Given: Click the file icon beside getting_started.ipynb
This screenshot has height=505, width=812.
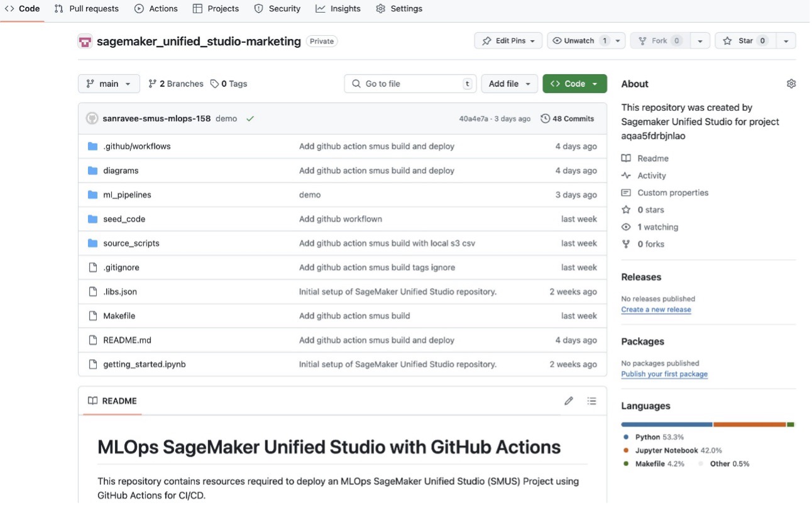Looking at the screenshot, I should [x=93, y=364].
